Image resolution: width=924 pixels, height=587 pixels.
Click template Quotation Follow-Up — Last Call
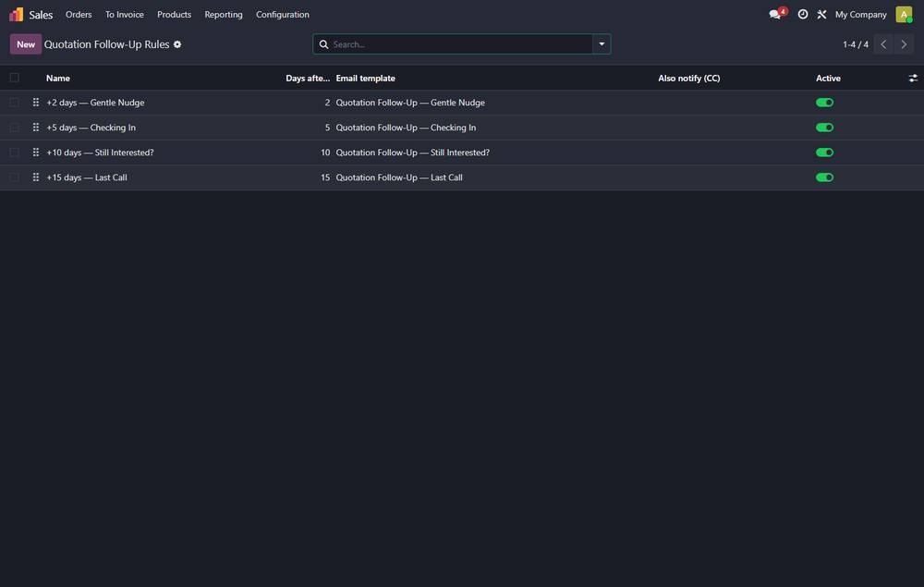click(x=399, y=177)
